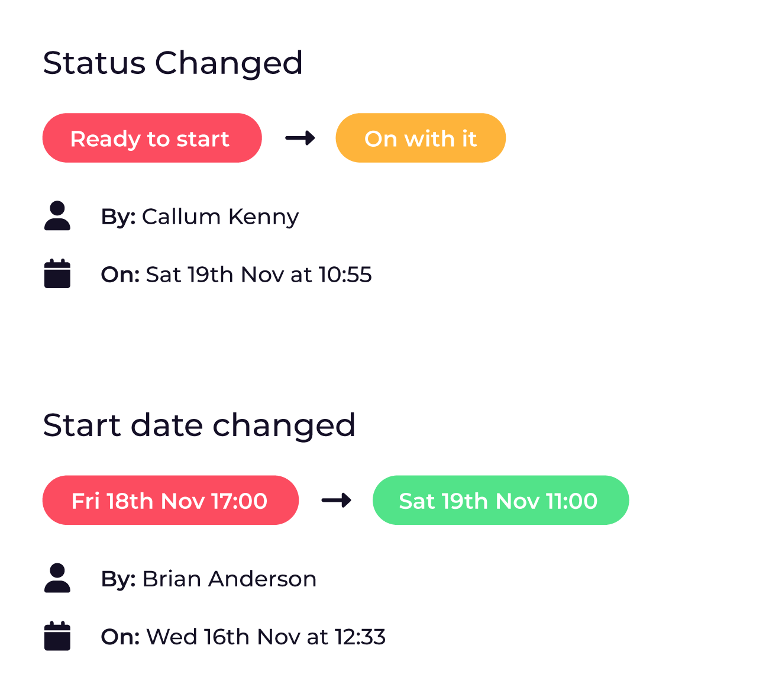The height and width of the screenshot is (700, 769).
Task: Click the Status Changed heading
Action: [173, 63]
